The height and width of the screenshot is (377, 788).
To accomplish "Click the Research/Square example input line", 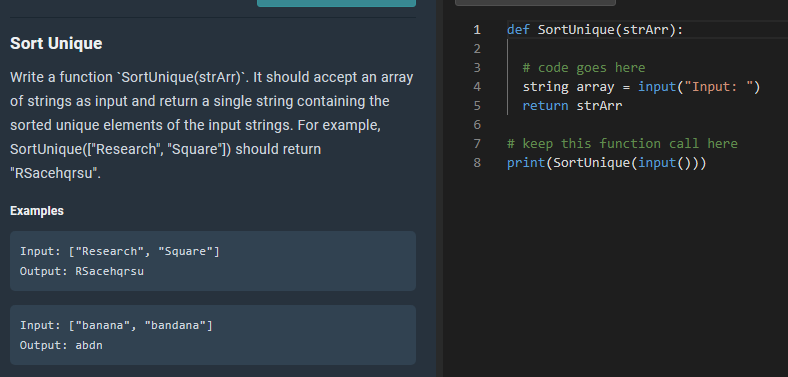I will [x=120, y=251].
